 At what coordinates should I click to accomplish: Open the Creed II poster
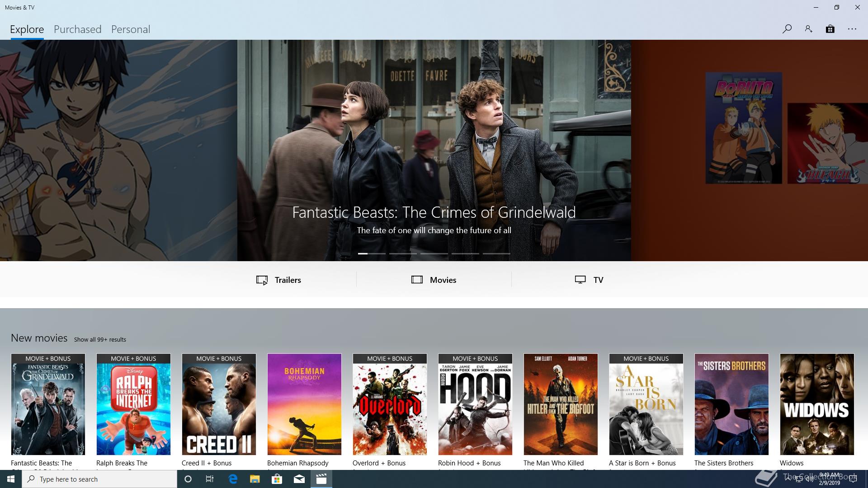219,404
